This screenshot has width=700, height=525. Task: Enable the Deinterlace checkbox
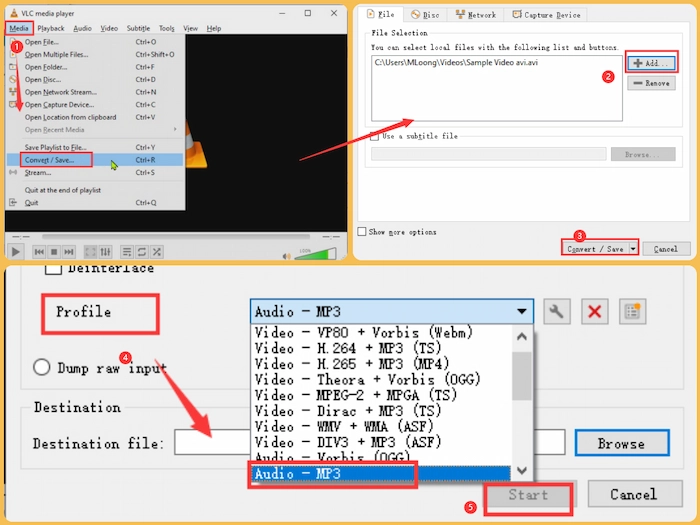click(x=54, y=269)
